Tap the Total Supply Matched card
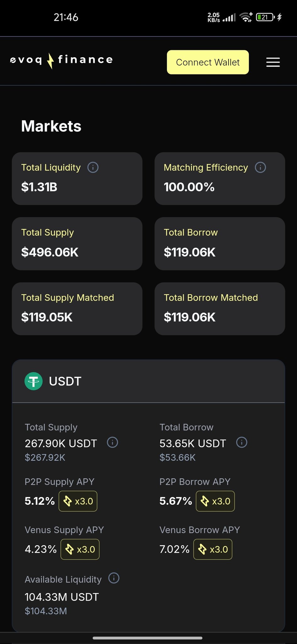This screenshot has height=644, width=297. click(77, 308)
